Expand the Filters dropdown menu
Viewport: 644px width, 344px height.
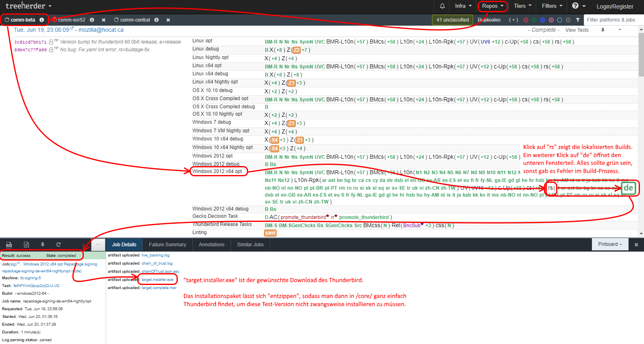pyautogui.click(x=552, y=6)
